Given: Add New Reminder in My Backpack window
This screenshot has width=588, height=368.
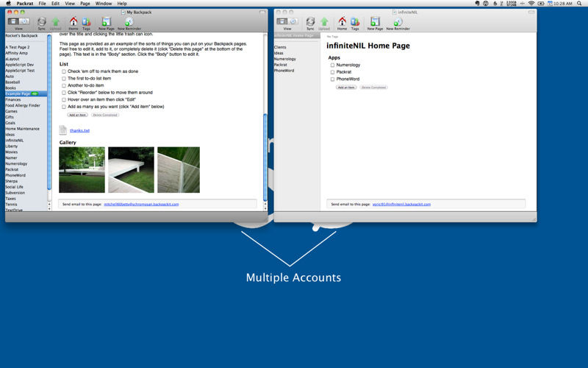Looking at the screenshot, I should [129, 21].
